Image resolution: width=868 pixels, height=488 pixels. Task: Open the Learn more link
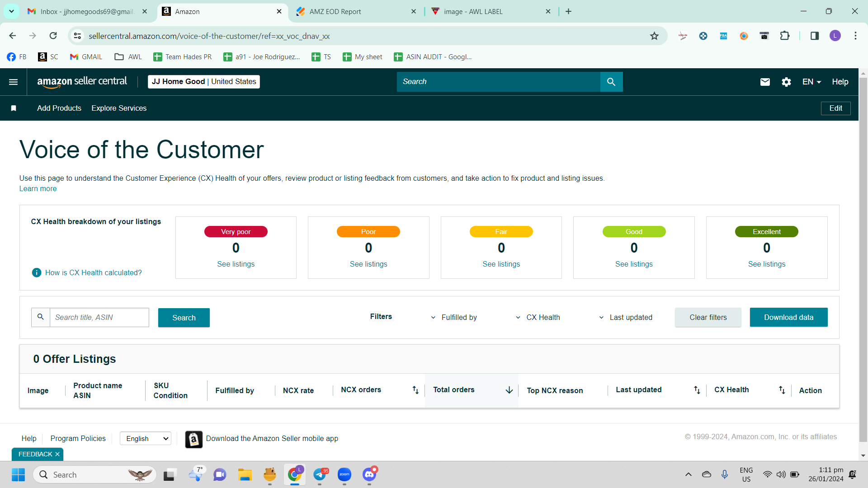point(38,189)
